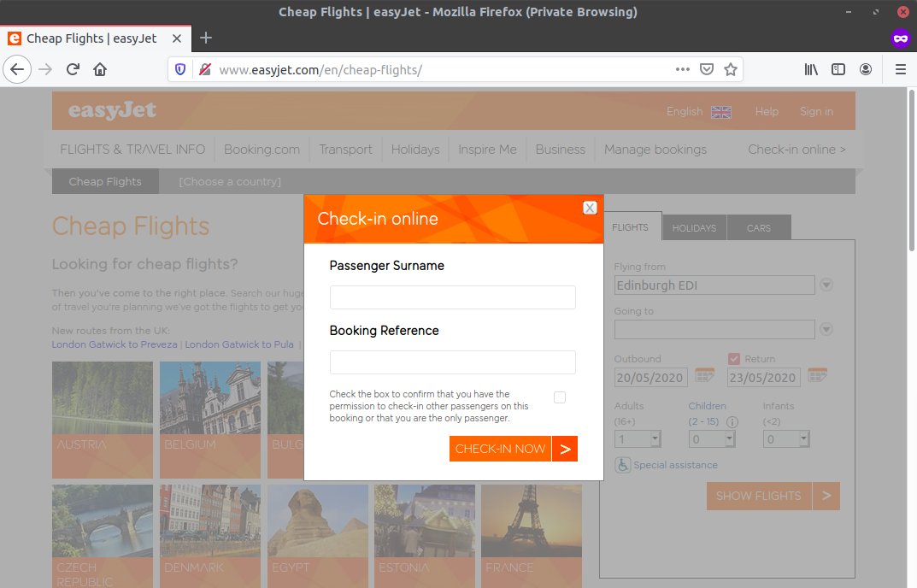Click the UK flag language icon
The height and width of the screenshot is (588, 917).
click(x=721, y=112)
